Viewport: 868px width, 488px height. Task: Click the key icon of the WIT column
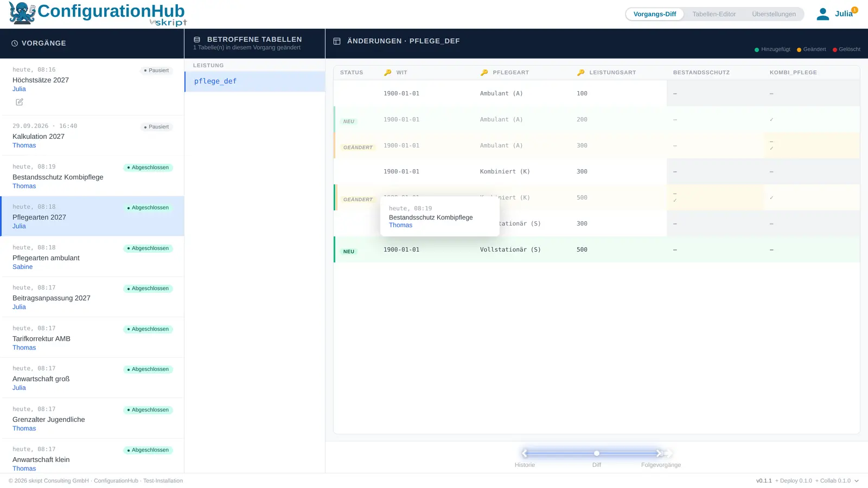[387, 73]
